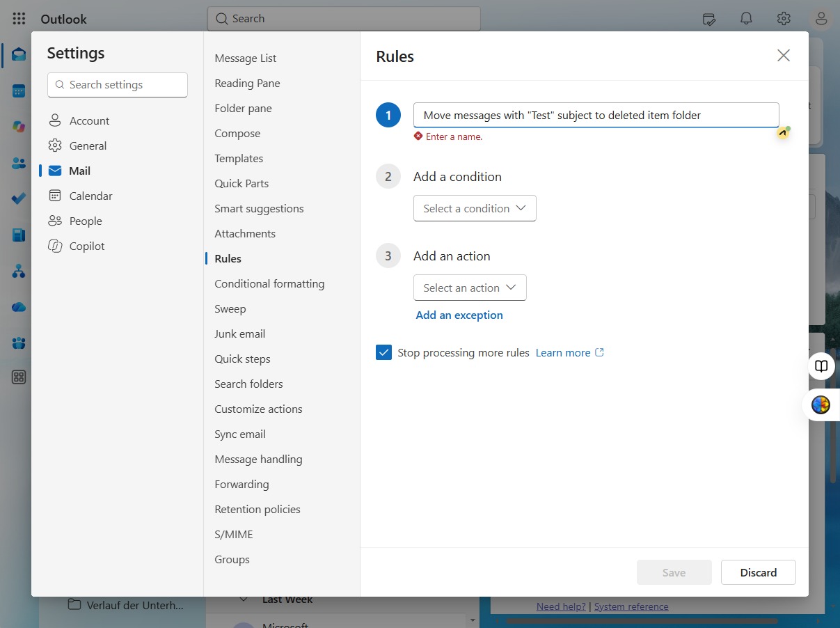
Task: Select Account settings category
Action: pyautogui.click(x=89, y=120)
